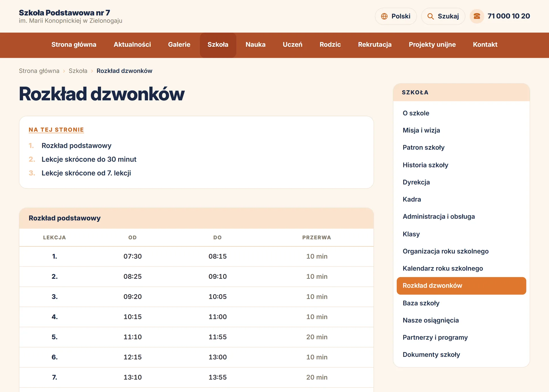
Task: Click the Strona główna breadcrumb link
Action: [x=39, y=71]
